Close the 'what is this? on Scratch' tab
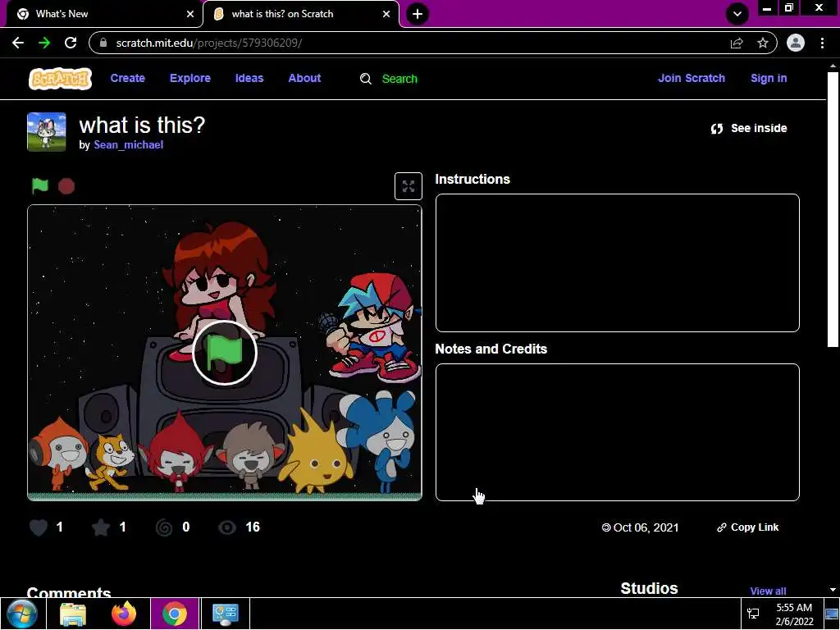The width and height of the screenshot is (840, 630). coord(386,14)
